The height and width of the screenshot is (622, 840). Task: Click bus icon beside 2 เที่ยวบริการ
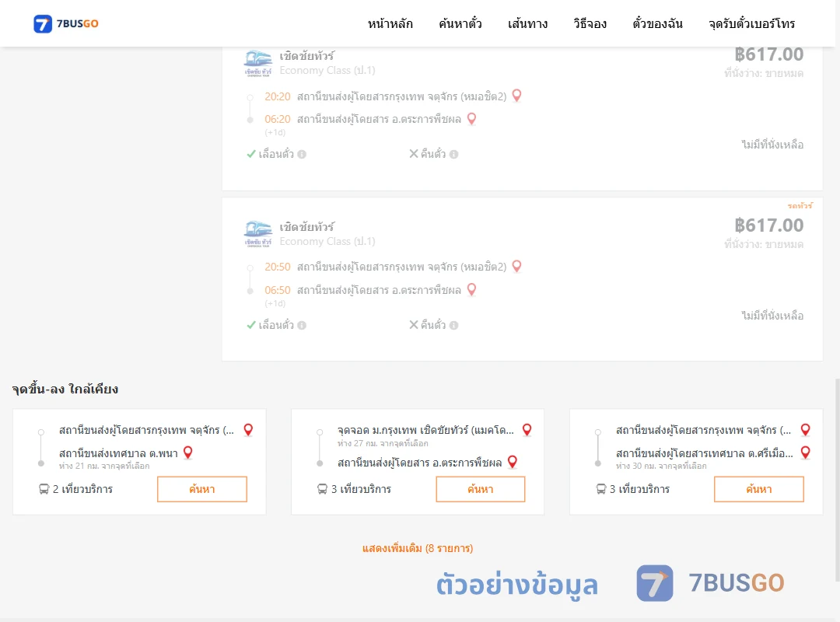pyautogui.click(x=44, y=489)
